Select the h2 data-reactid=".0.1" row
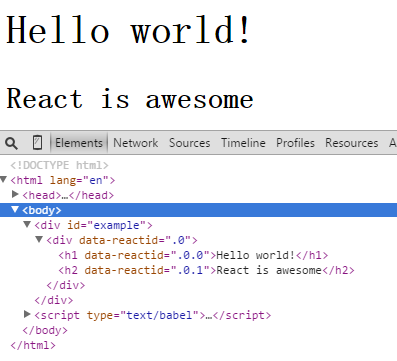Image resolution: width=397 pixels, height=361 pixels. coord(206,270)
